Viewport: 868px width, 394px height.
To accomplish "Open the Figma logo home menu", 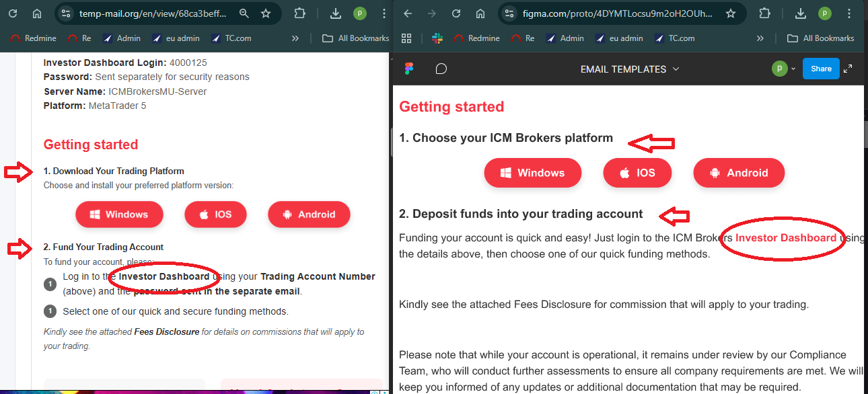I will click(x=408, y=69).
